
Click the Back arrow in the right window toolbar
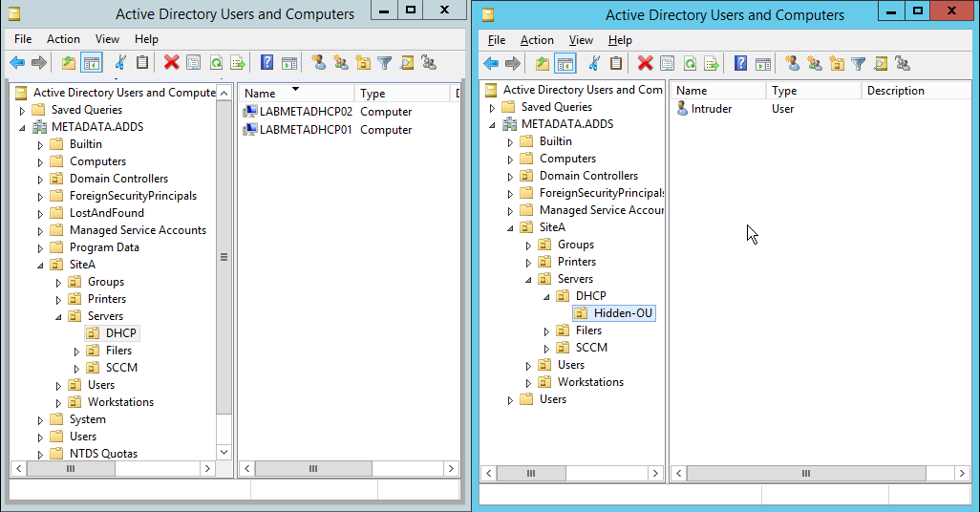pyautogui.click(x=491, y=63)
